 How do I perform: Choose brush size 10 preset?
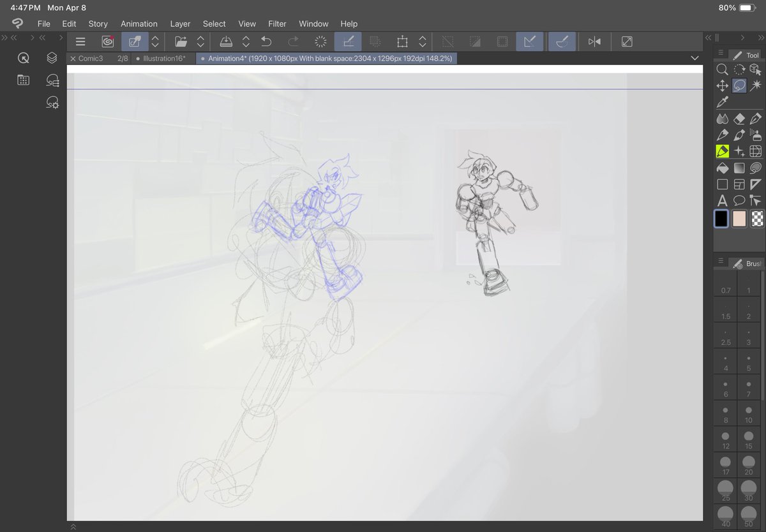(748, 414)
